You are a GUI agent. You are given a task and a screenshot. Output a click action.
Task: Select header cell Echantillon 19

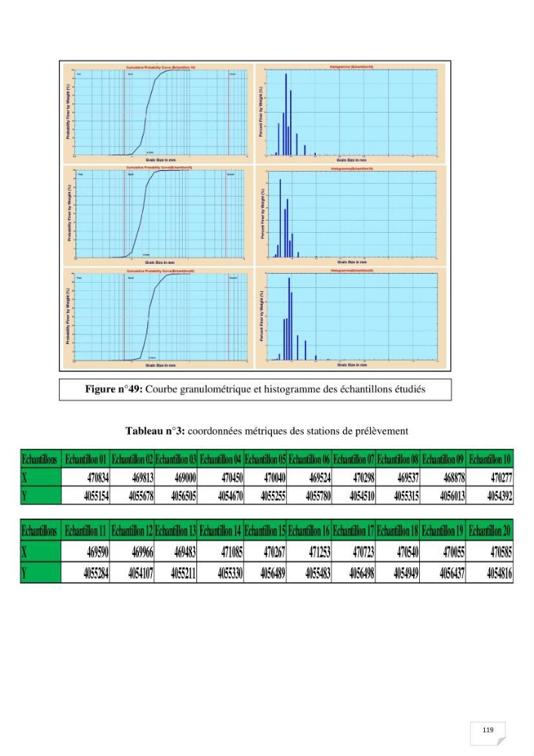[443, 531]
